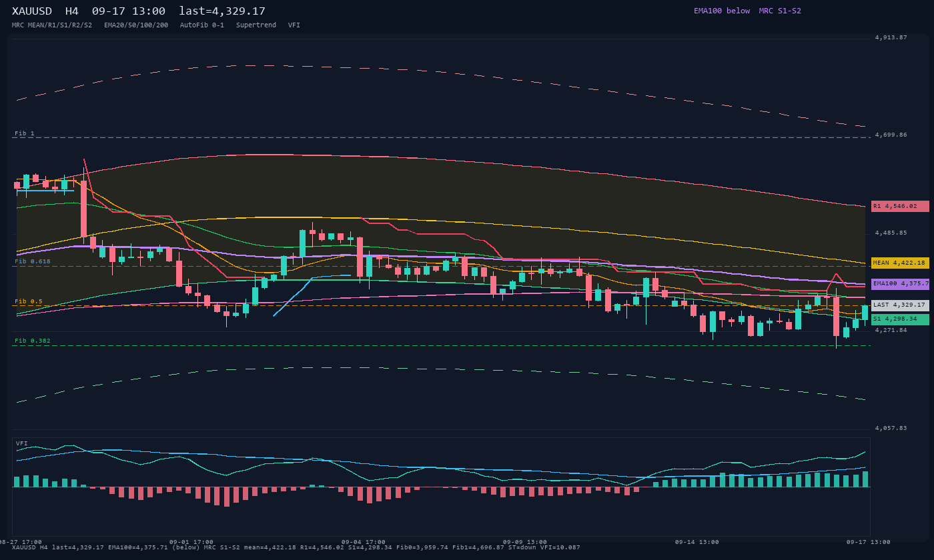This screenshot has height=560, width=934.
Task: Click the VFI entry in the top indicator legend row
Action: pyautogui.click(x=294, y=25)
